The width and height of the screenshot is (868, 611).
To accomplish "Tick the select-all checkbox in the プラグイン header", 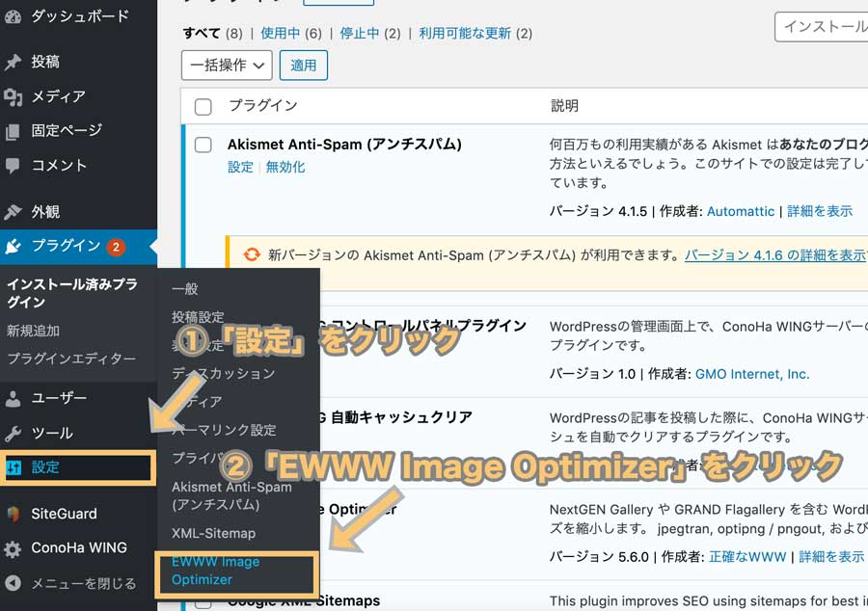I will tap(203, 107).
